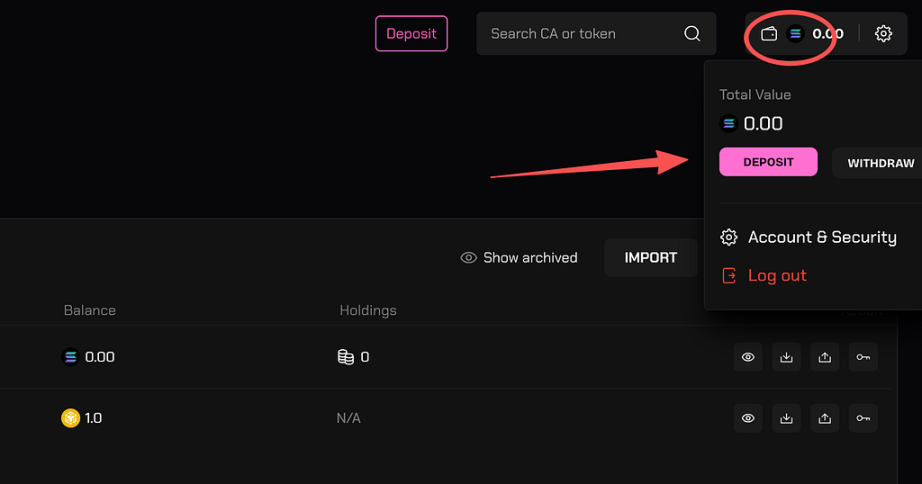This screenshot has height=484, width=922.
Task: Toggle eye visibility on SOL wallet row
Action: (748, 357)
